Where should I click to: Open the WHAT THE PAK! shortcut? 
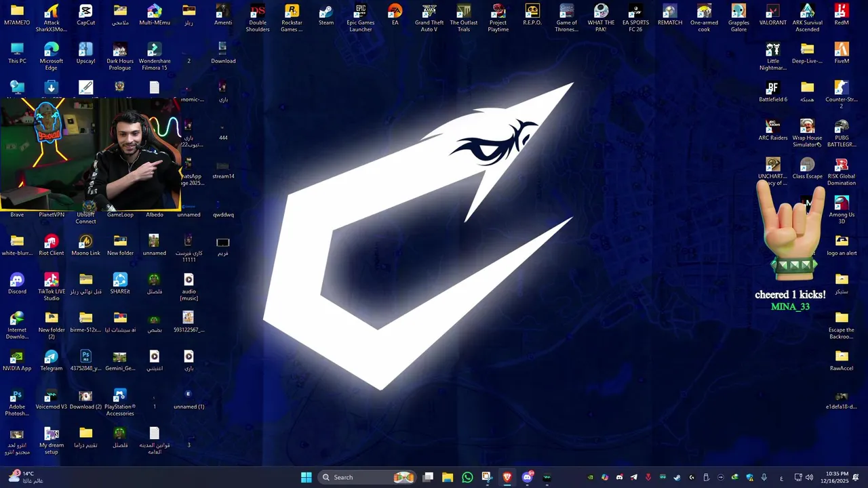click(x=601, y=18)
